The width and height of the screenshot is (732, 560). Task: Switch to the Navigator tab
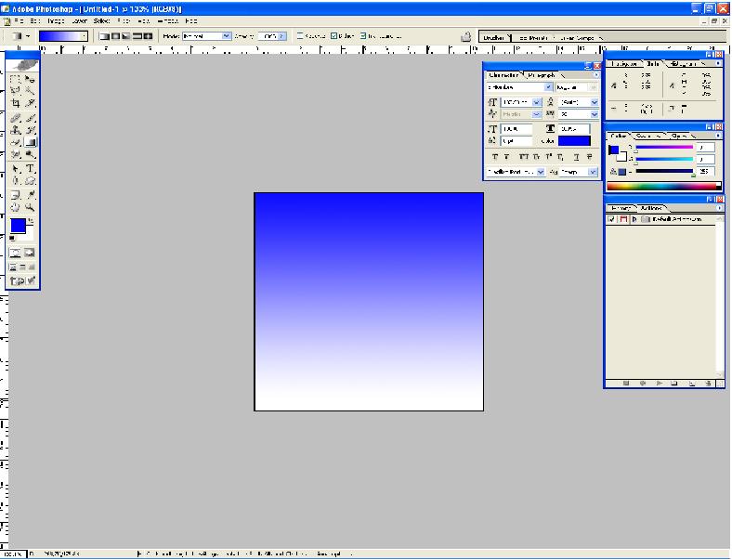[x=624, y=64]
